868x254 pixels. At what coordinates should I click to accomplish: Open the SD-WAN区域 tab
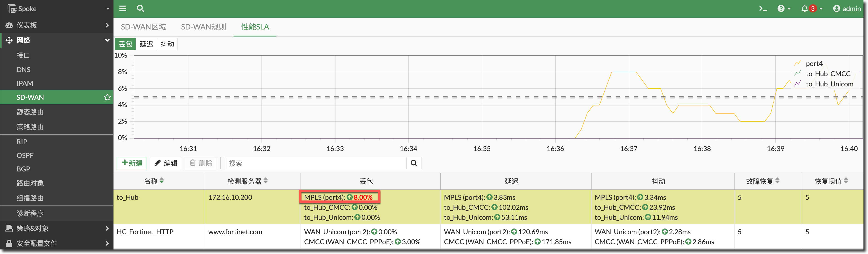click(x=143, y=27)
